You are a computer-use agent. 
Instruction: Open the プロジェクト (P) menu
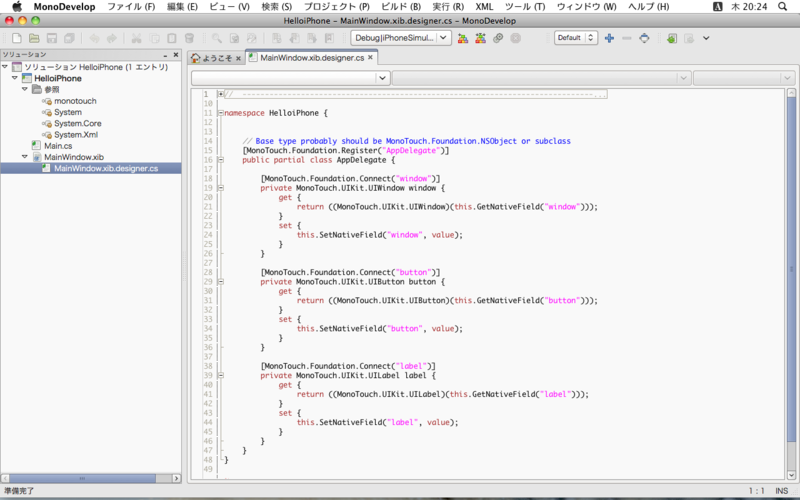pyautogui.click(x=337, y=7)
